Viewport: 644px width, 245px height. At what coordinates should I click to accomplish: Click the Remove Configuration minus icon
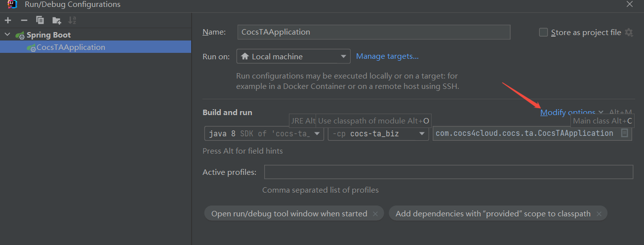click(x=24, y=20)
